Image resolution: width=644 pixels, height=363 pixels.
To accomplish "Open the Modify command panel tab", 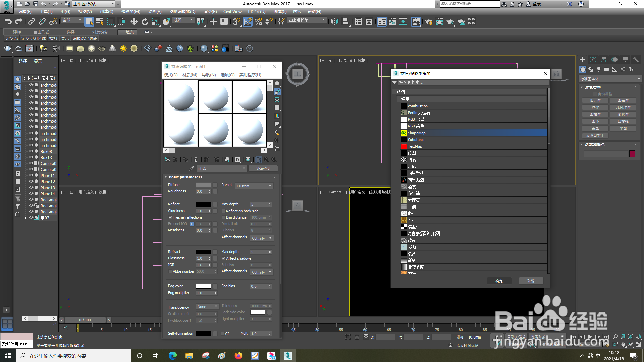I will pyautogui.click(x=593, y=60).
